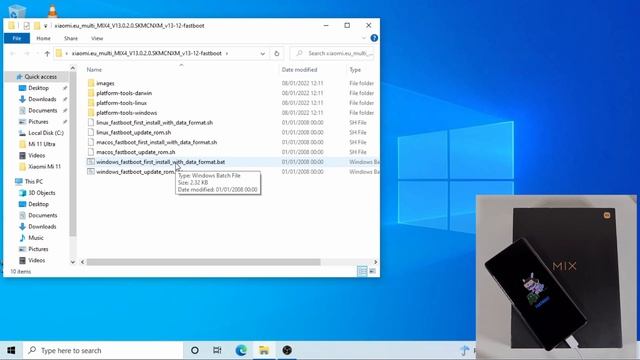The image size is (640, 360).
Task: Click navigation pane scroll up arrow
Action: 73,68
